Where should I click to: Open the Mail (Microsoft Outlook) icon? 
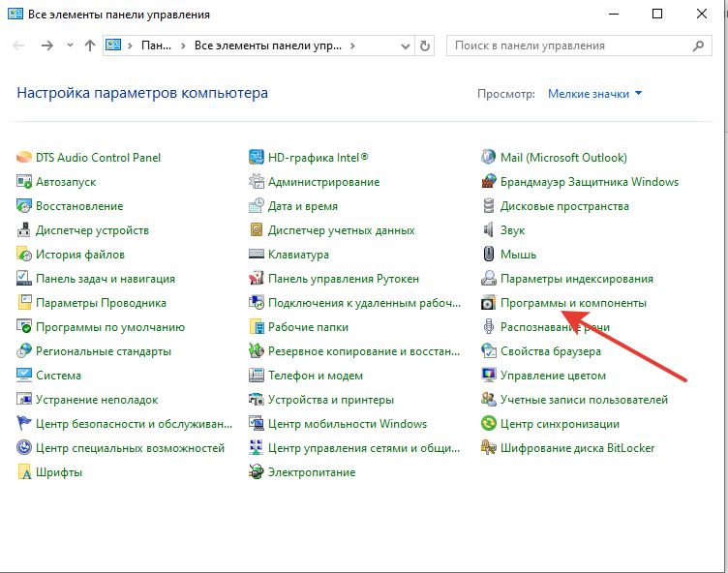pos(489,158)
